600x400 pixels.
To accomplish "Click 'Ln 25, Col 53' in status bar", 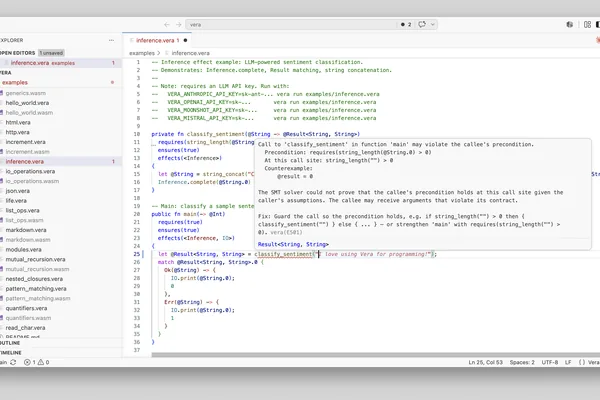I will (x=485, y=362).
